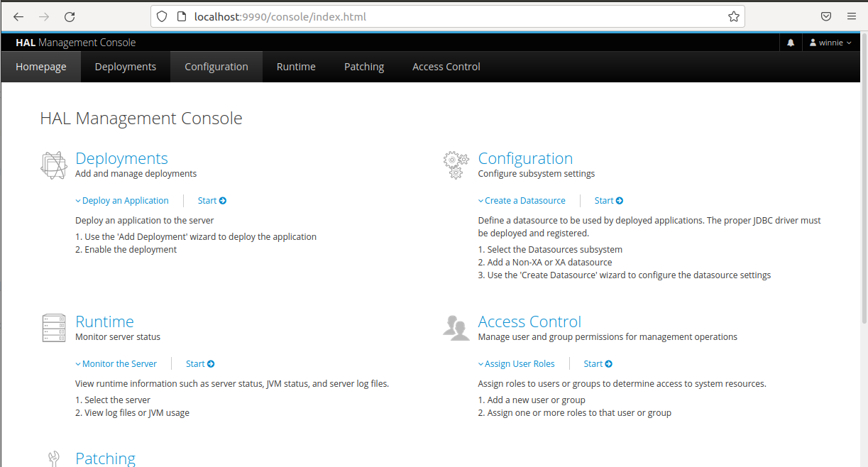This screenshot has height=467, width=868.
Task: Open the Access Control navigation tab
Action: click(x=446, y=67)
